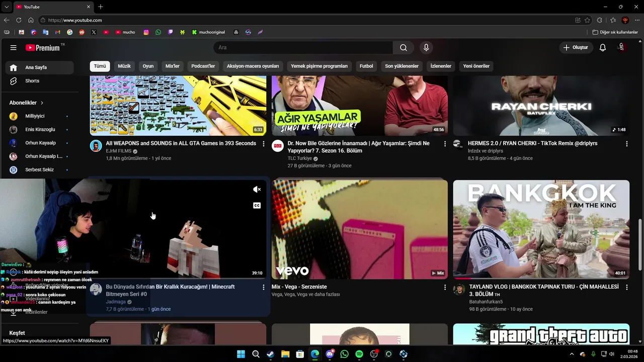Screen dimensions: 644x362
Task: Click the browser home icon
Action: click(31, 20)
